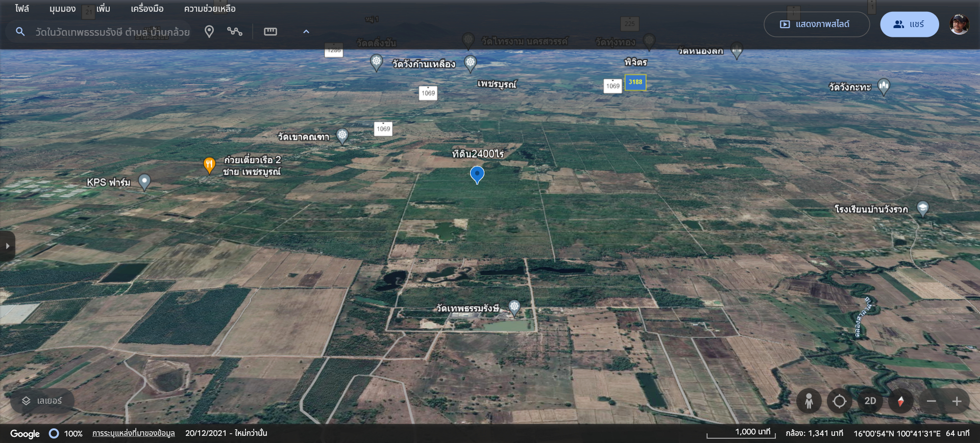Zoom out with the minus button

[932, 401]
